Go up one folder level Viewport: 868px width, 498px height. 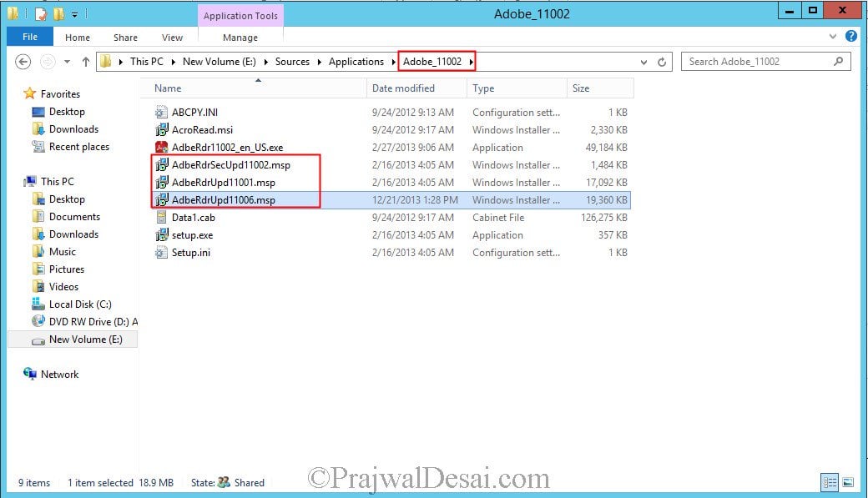(85, 62)
